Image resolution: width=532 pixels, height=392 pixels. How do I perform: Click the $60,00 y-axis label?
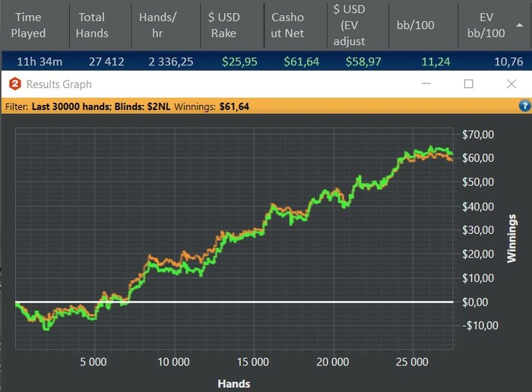coord(478,158)
